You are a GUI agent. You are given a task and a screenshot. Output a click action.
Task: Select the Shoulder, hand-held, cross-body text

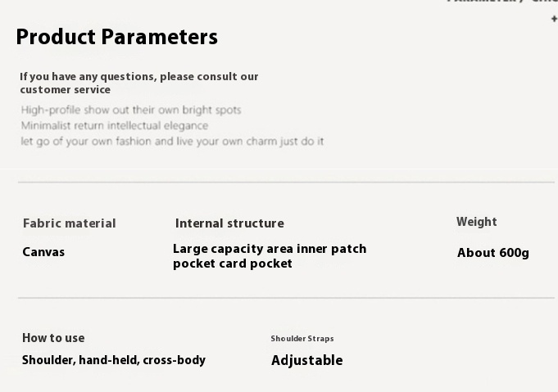[x=114, y=360]
